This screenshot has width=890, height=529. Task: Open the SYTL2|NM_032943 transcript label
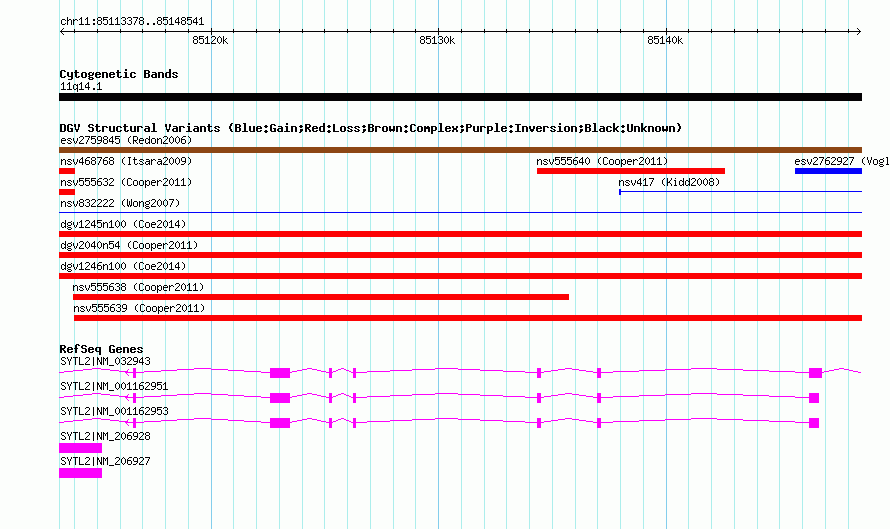pos(106,362)
